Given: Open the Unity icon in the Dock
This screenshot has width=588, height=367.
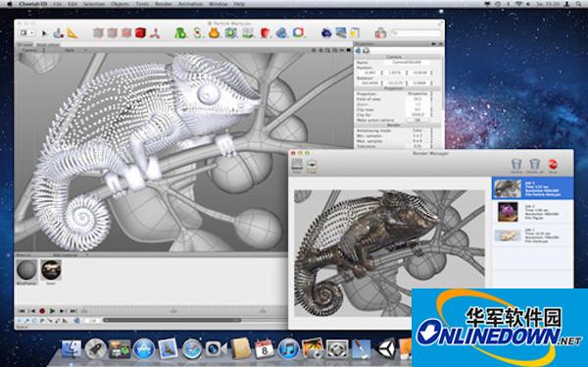Looking at the screenshot, I should pyautogui.click(x=385, y=349).
